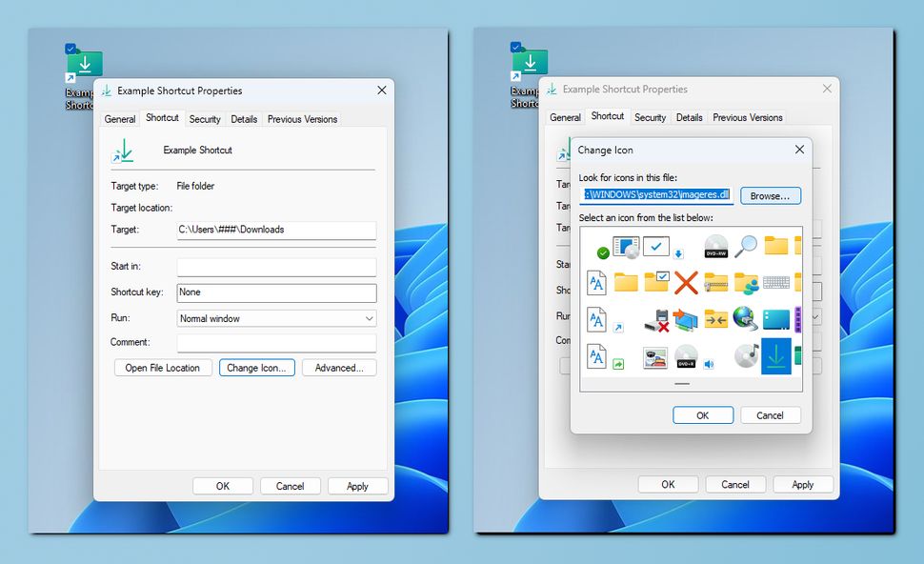Select the Details tab

[x=242, y=118]
